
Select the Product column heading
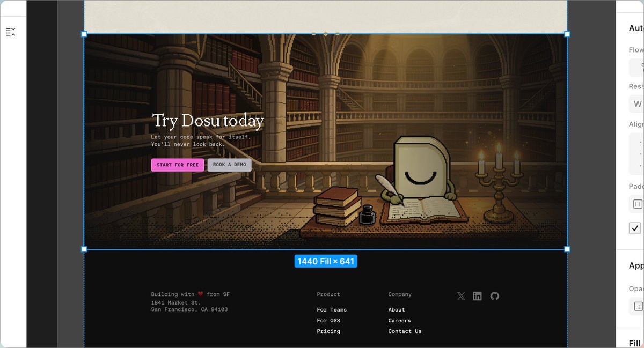pos(328,294)
